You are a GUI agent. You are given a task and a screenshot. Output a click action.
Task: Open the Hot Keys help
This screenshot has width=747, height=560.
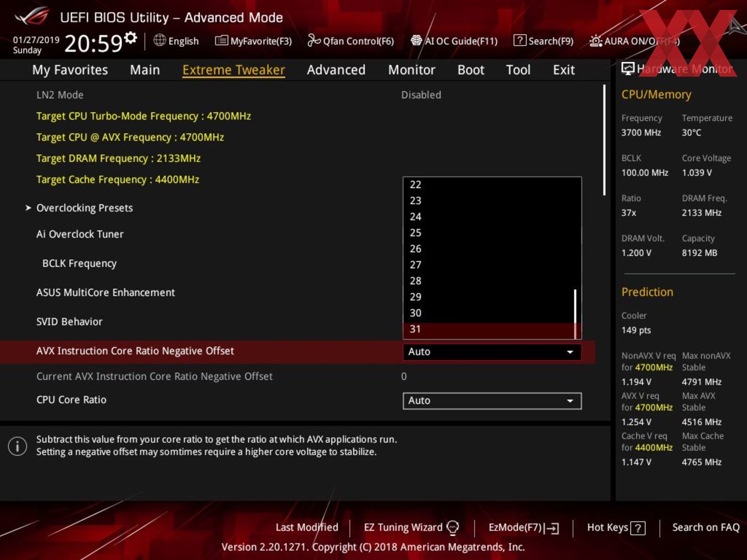click(x=616, y=528)
